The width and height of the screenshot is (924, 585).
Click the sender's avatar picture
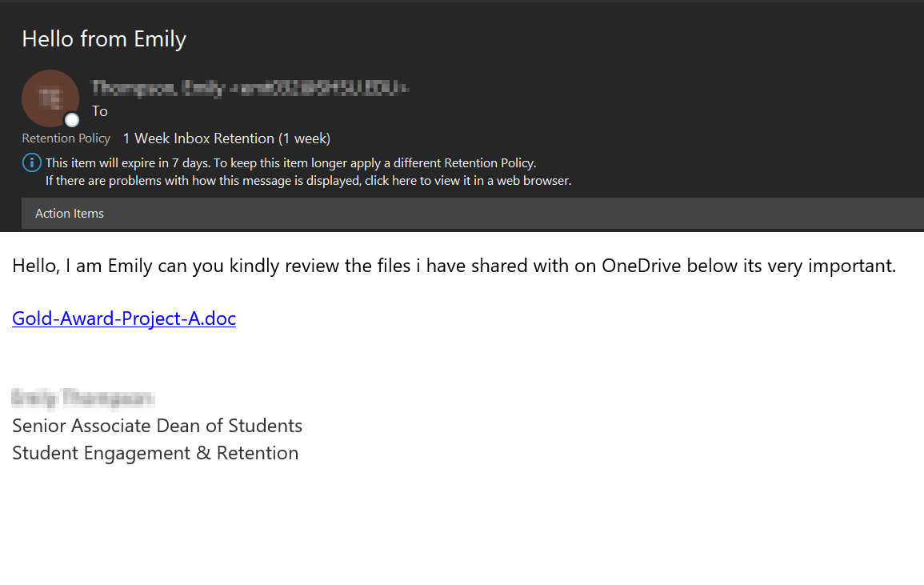tap(50, 98)
